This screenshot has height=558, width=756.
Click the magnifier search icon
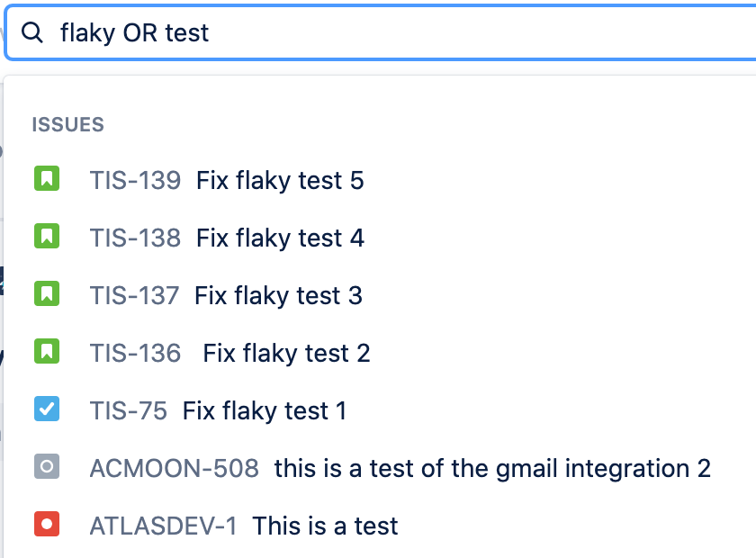click(x=33, y=33)
